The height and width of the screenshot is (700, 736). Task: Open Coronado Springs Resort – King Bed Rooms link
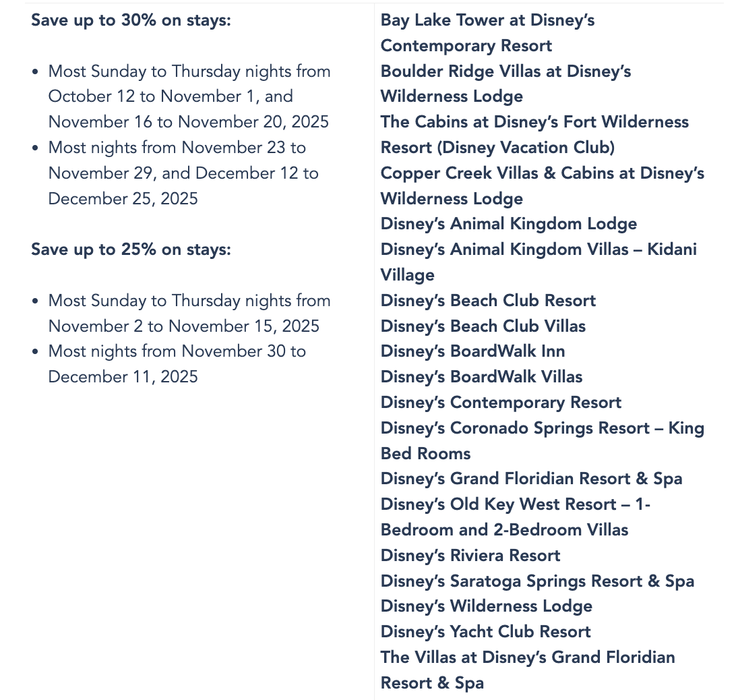click(x=542, y=428)
